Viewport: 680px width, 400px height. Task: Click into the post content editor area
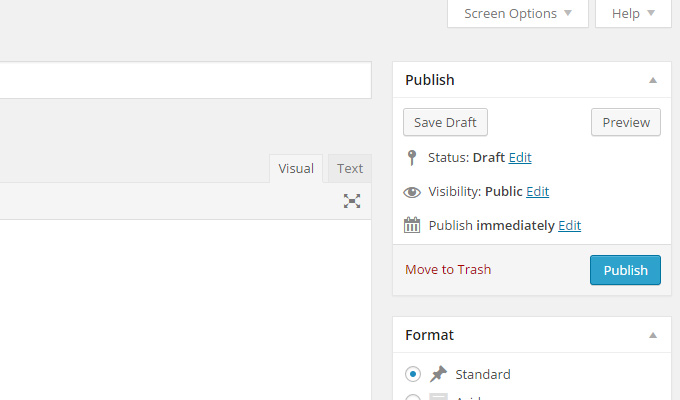click(x=185, y=310)
